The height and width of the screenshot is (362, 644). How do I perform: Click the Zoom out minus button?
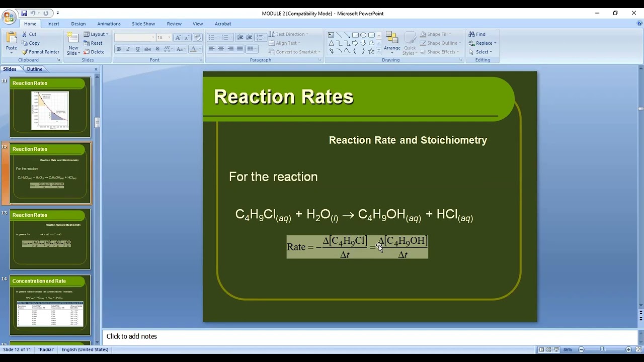pos(581,349)
